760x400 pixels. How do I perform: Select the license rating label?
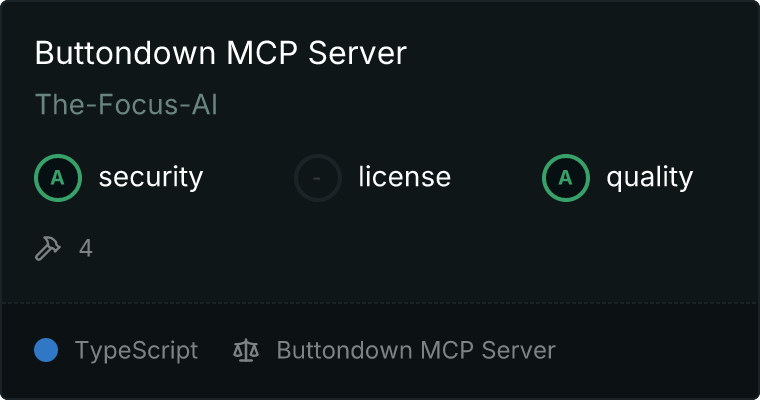405,176
